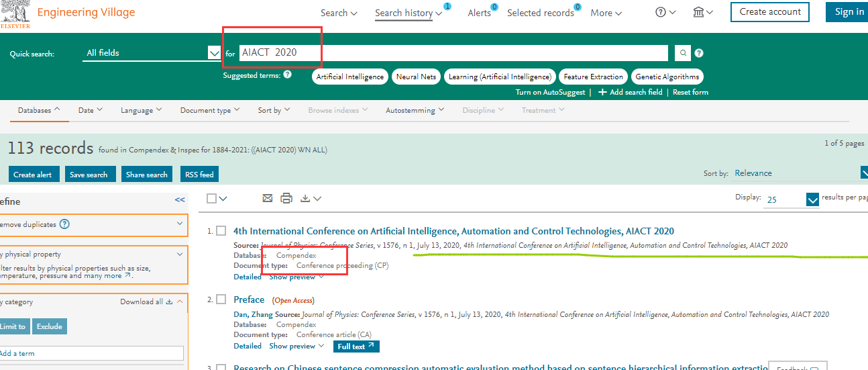Open the Sort by filter dropdown
The width and height of the screenshot is (868, 370).
(274, 110)
